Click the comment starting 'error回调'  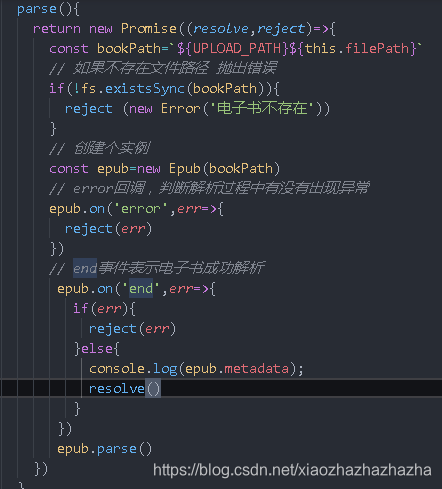pyautogui.click(x=209, y=188)
